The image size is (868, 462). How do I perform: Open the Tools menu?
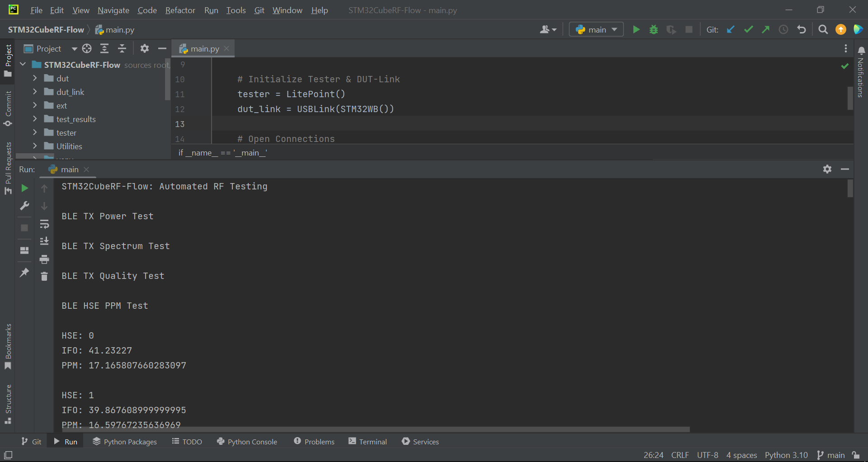[236, 10]
